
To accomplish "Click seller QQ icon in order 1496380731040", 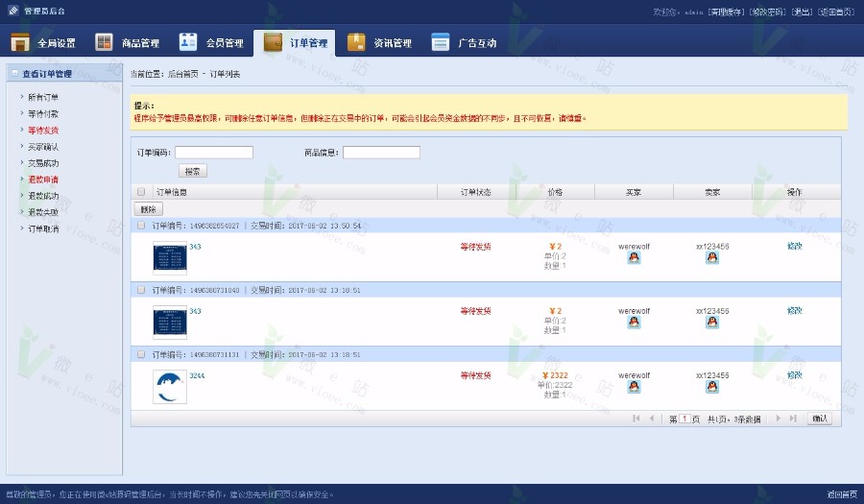I will [712, 323].
